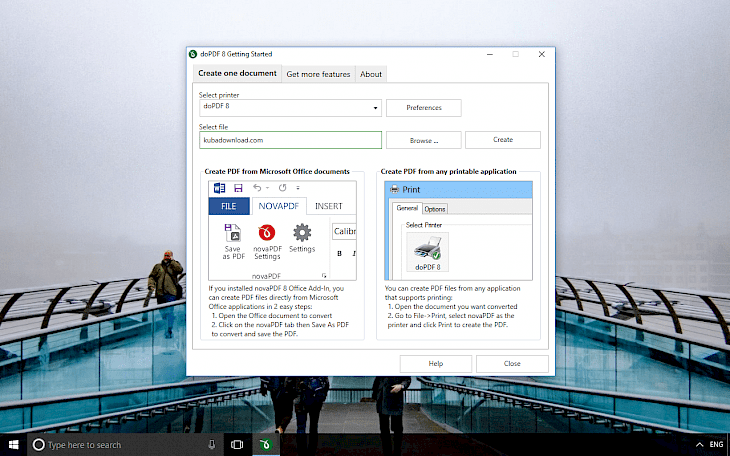Click the FILE tab in Office preview
Screen dimensions: 730x456
click(229, 206)
